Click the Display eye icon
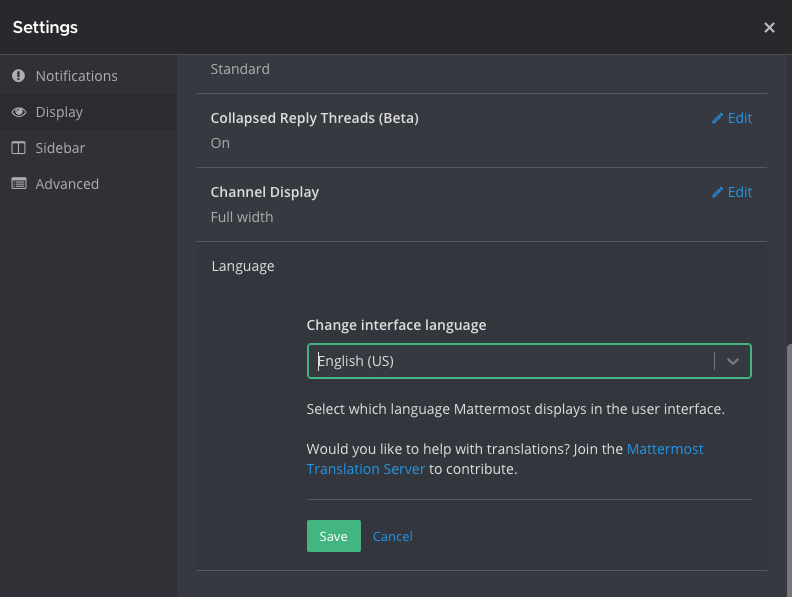 (19, 112)
